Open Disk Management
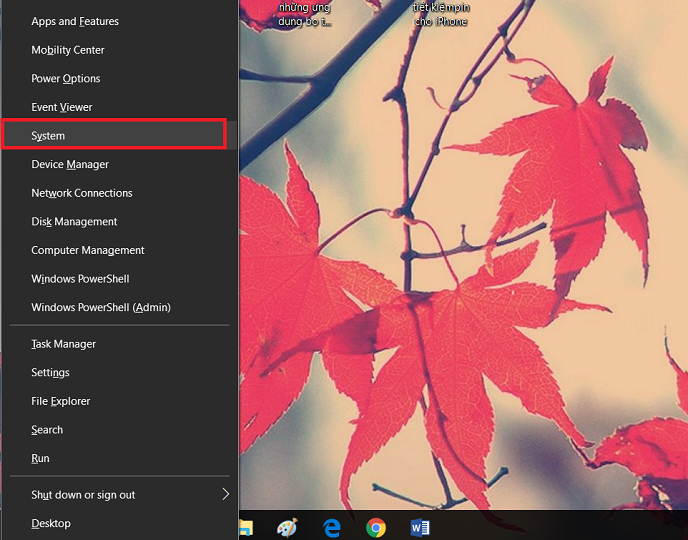 pyautogui.click(x=74, y=222)
